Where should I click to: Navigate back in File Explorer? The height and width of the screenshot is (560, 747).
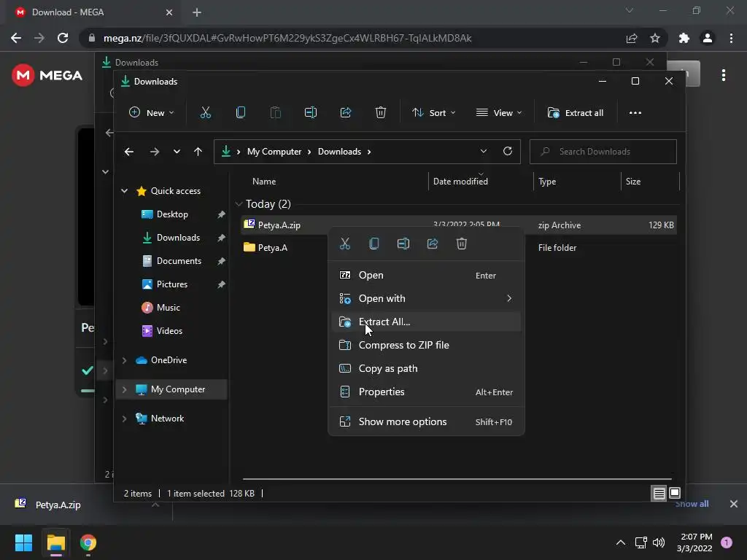129,152
